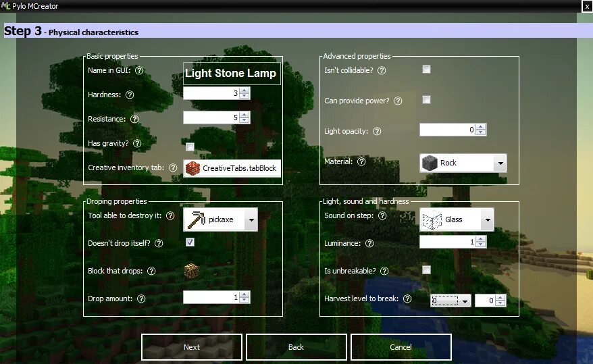
Task: Decrease the Resistance value
Action: pyautogui.click(x=244, y=120)
